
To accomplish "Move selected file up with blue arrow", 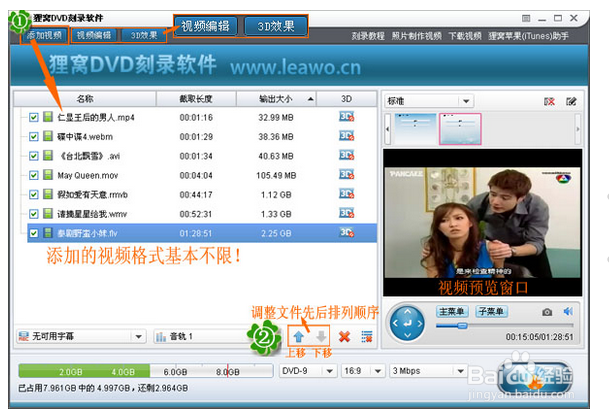I will tap(298, 336).
